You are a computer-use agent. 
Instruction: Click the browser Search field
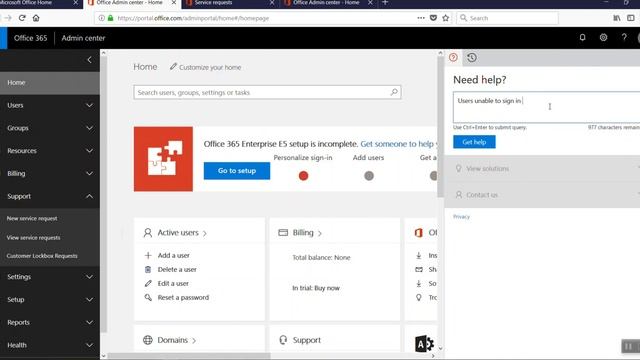pyautogui.click(x=507, y=18)
